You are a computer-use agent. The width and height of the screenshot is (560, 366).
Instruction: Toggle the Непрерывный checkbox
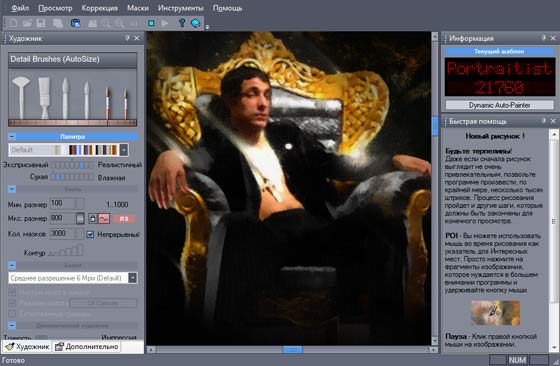pyautogui.click(x=90, y=235)
